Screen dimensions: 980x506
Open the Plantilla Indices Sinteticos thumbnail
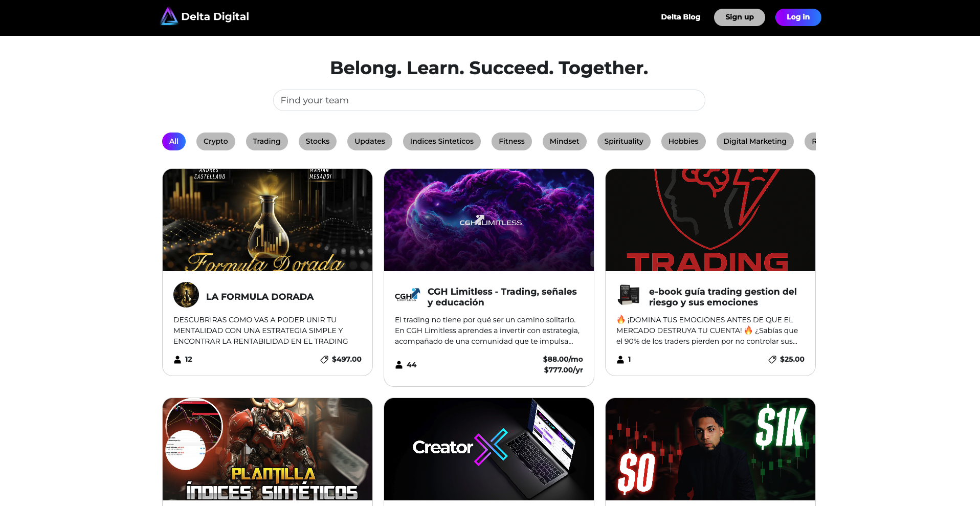pos(268,449)
